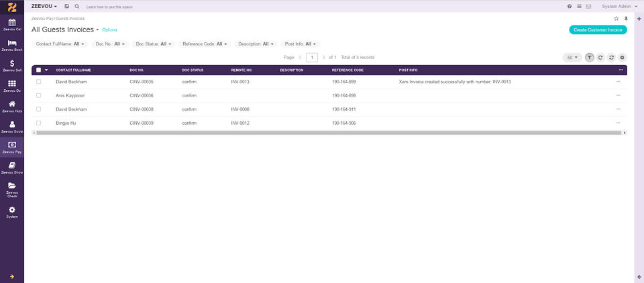Click the search magnifier icon
This screenshot has width=644, height=283.
pos(76,7)
